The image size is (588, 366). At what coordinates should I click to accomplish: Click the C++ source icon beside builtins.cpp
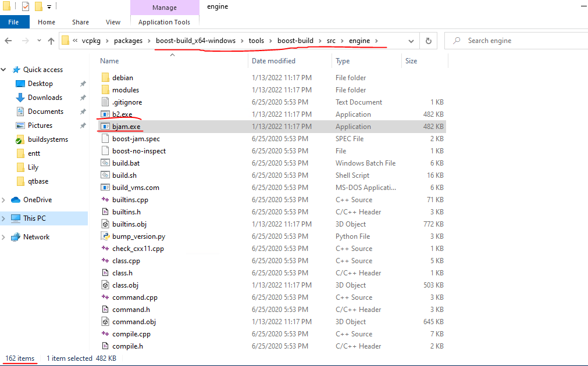click(105, 199)
